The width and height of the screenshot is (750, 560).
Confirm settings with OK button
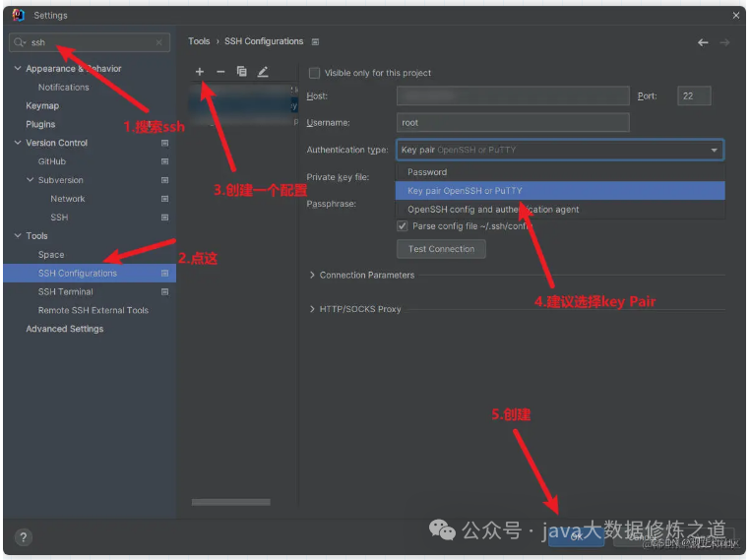tap(577, 536)
